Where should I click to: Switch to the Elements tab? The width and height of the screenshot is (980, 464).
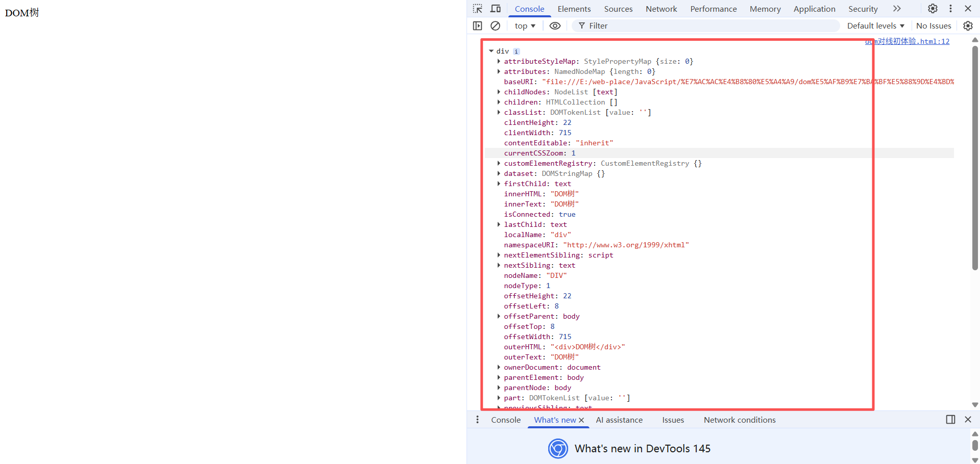[574, 9]
